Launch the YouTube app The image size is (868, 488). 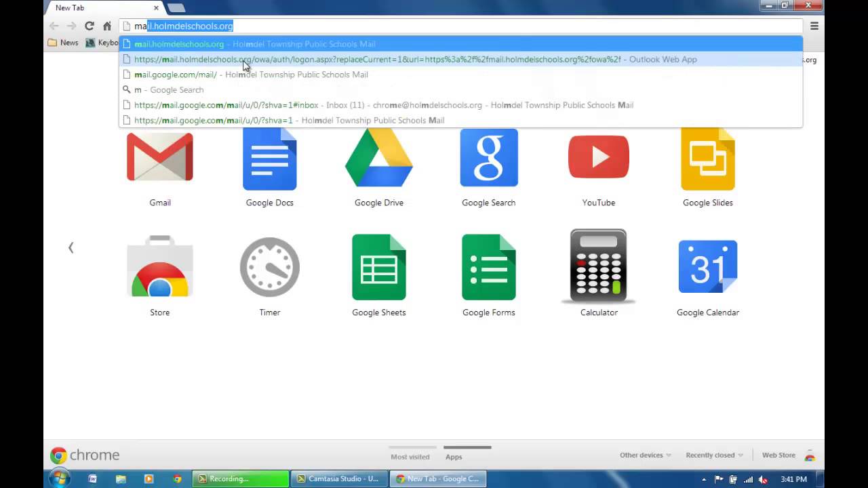599,157
